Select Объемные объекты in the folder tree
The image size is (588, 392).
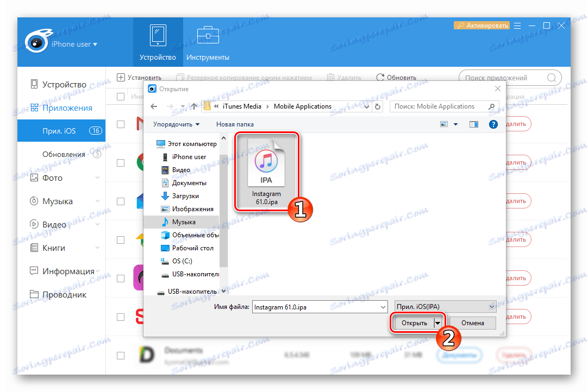click(x=190, y=235)
